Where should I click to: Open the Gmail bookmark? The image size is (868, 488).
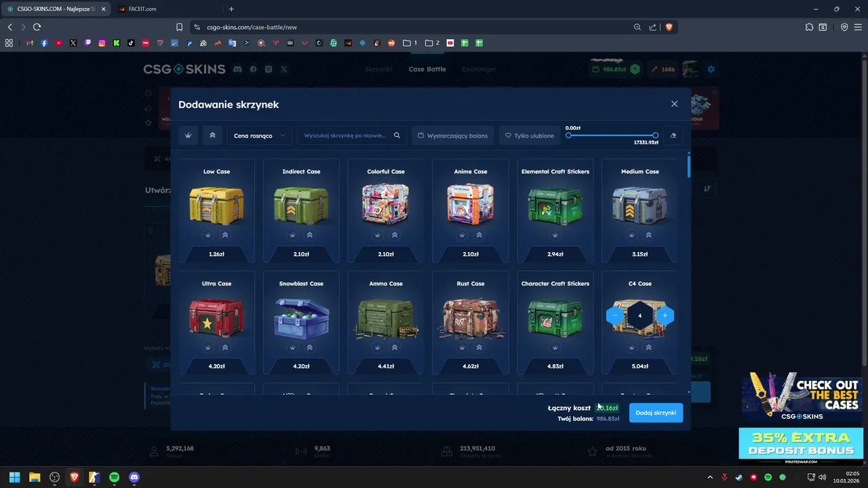tap(30, 43)
